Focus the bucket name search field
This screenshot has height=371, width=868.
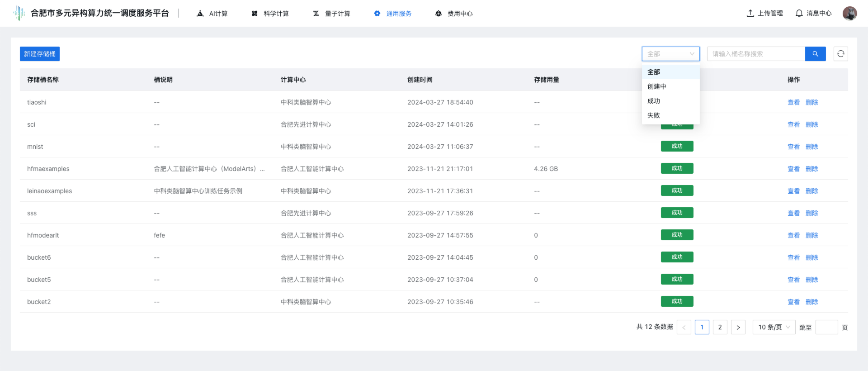pos(756,54)
